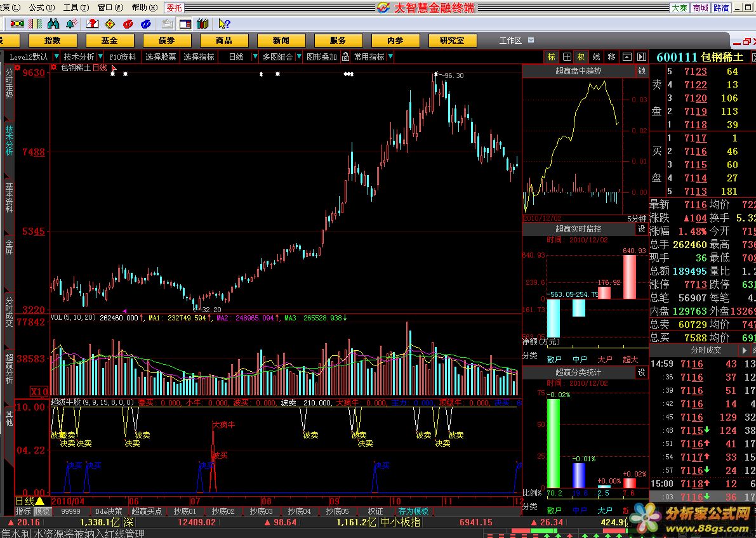Click the 图形叠加 toolbar button

(322, 57)
